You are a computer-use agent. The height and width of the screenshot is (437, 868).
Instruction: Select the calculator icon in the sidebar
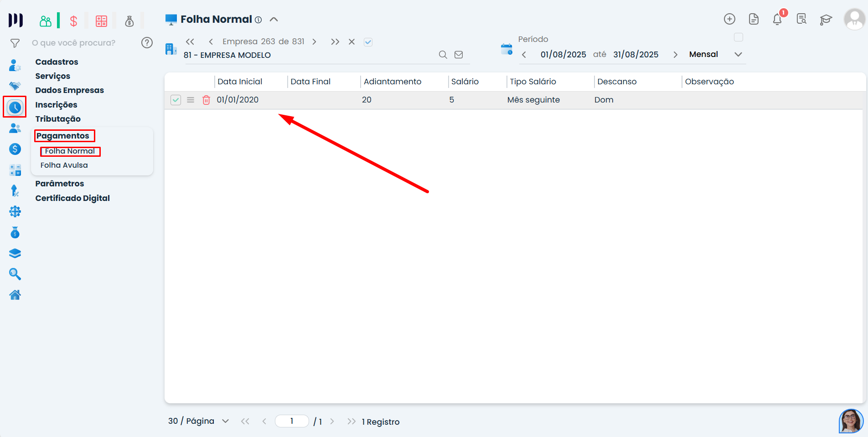click(15, 170)
